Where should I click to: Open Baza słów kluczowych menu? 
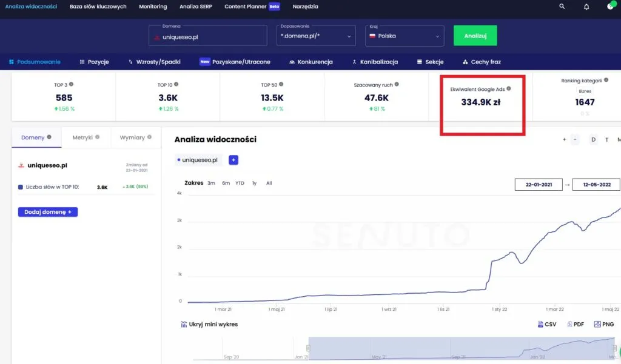pyautogui.click(x=98, y=6)
